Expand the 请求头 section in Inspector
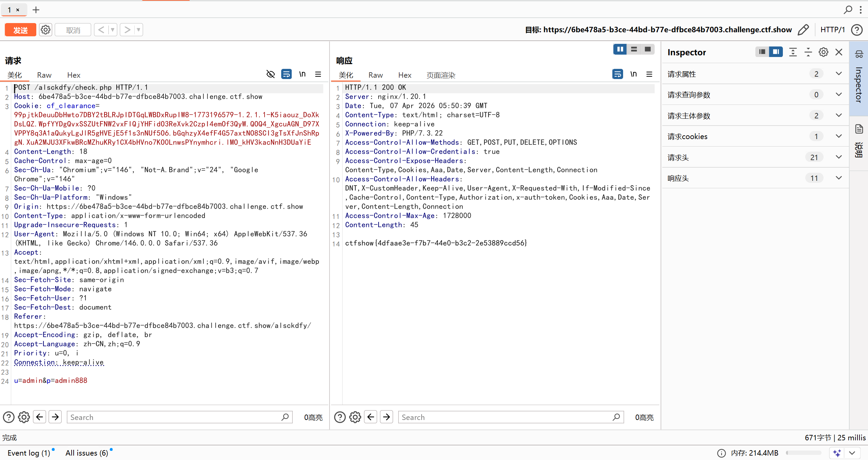Image resolution: width=868 pixels, height=460 pixels. (838, 157)
